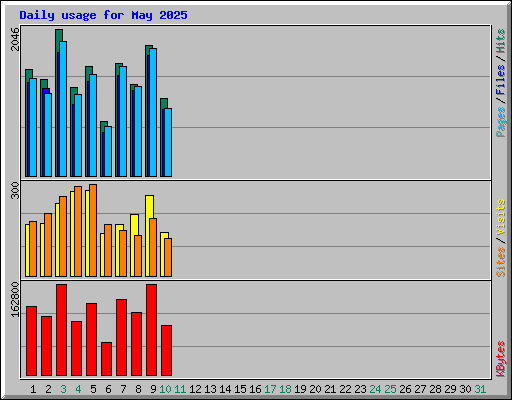Click the cyan pages bar for day 1

(33, 127)
